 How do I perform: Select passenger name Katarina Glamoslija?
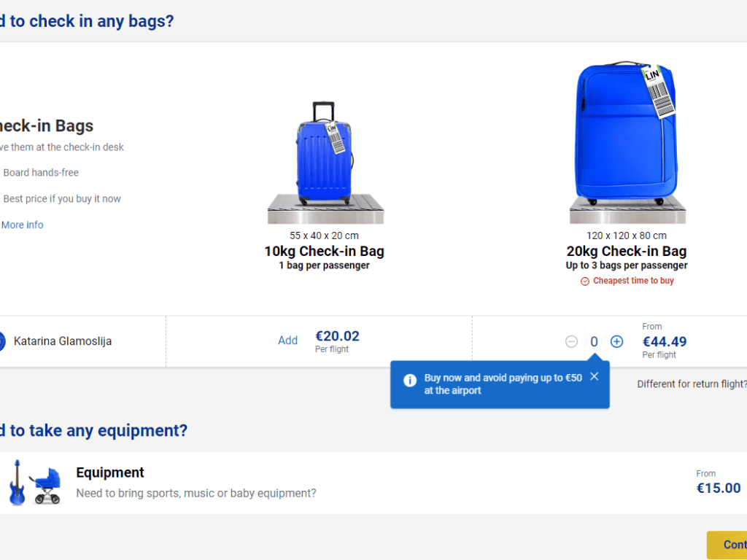tap(63, 341)
